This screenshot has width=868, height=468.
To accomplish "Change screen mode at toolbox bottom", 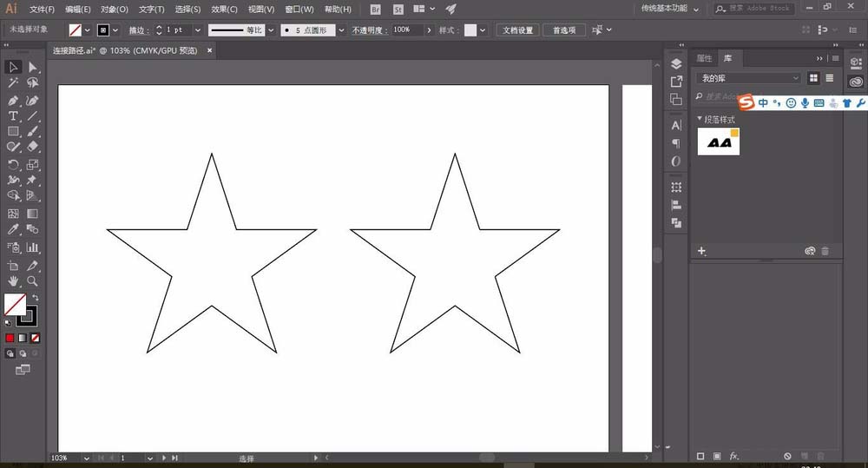I will point(23,369).
